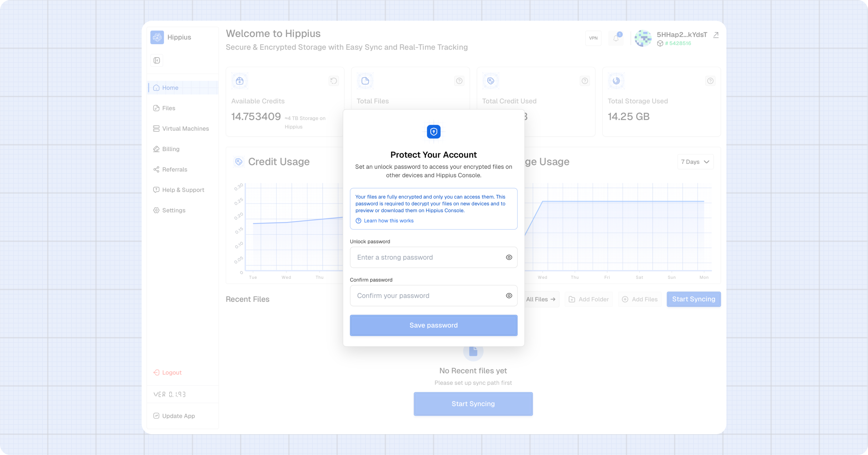Open the external link arrow beside wallet address

pyautogui.click(x=716, y=35)
